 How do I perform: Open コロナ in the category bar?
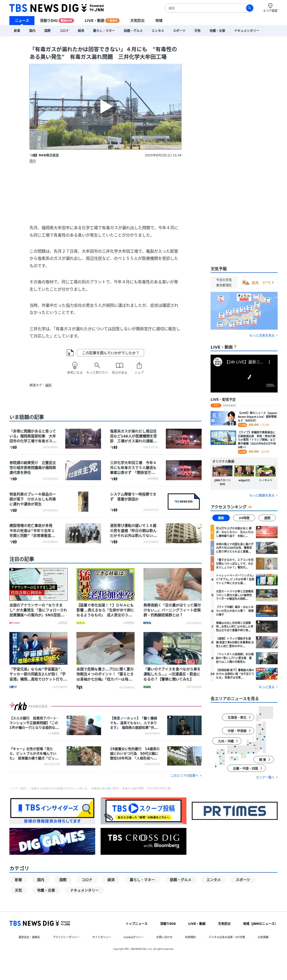[64, 31]
